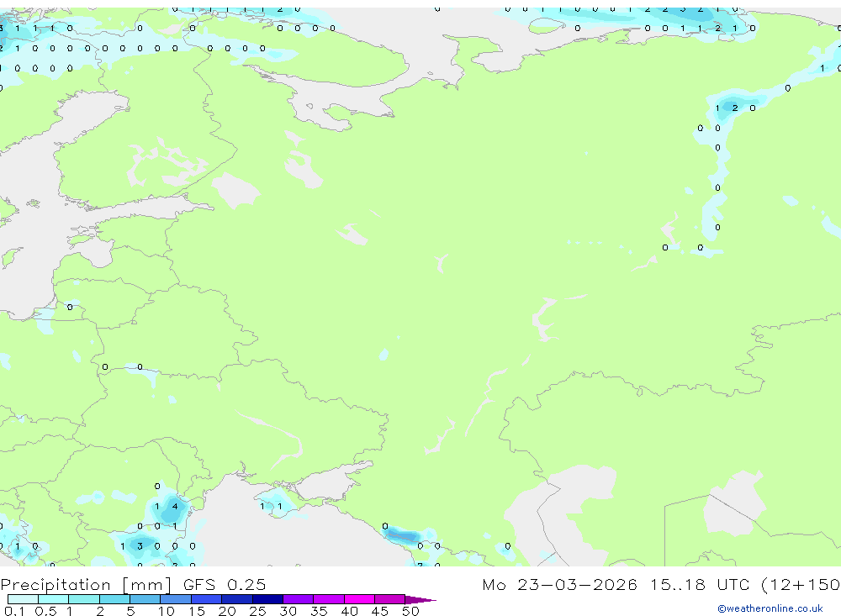The height and width of the screenshot is (616, 841).
Task: Click the 2–5 mm legend color swatch
Action: [114, 599]
